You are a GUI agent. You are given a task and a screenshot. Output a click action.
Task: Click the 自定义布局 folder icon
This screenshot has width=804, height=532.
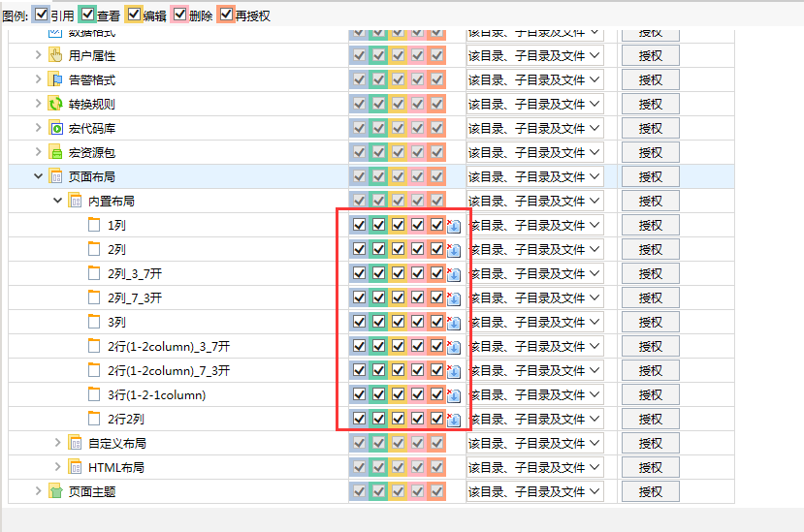click(75, 443)
